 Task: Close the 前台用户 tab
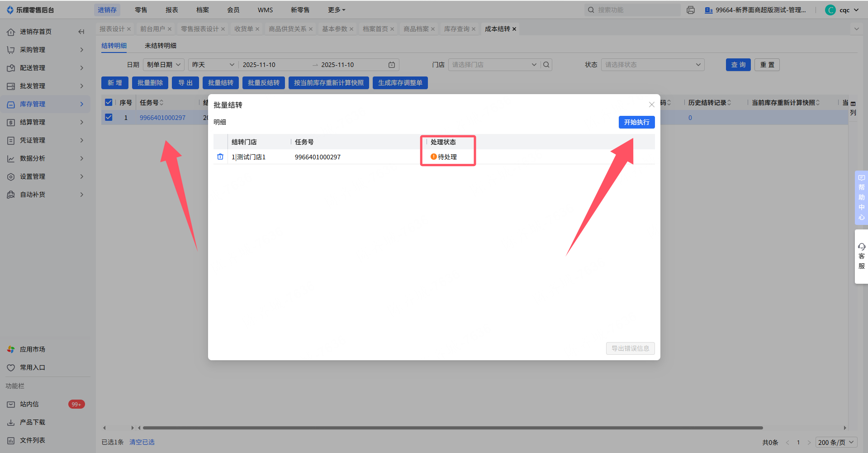tap(170, 29)
